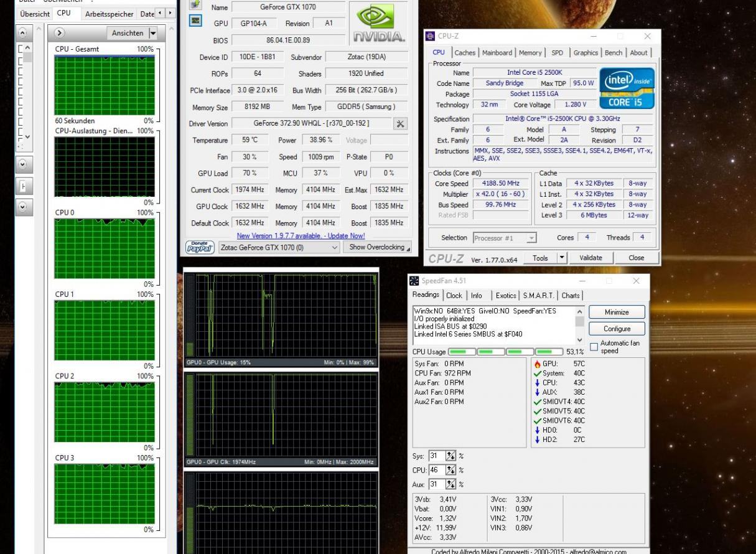
Task: Collapse the top section chevron in Resource Monitor
Action: [23, 33]
